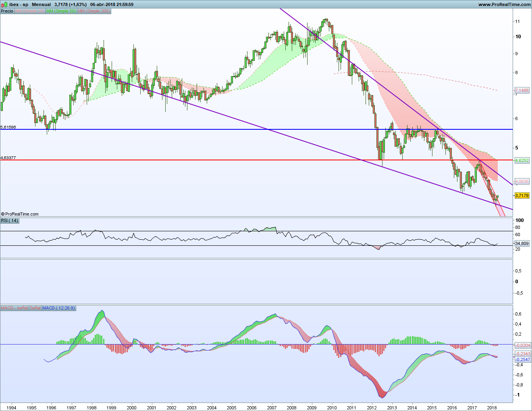Open the MACD (12 26 9) label
This screenshot has height=411, width=532.
58,308
